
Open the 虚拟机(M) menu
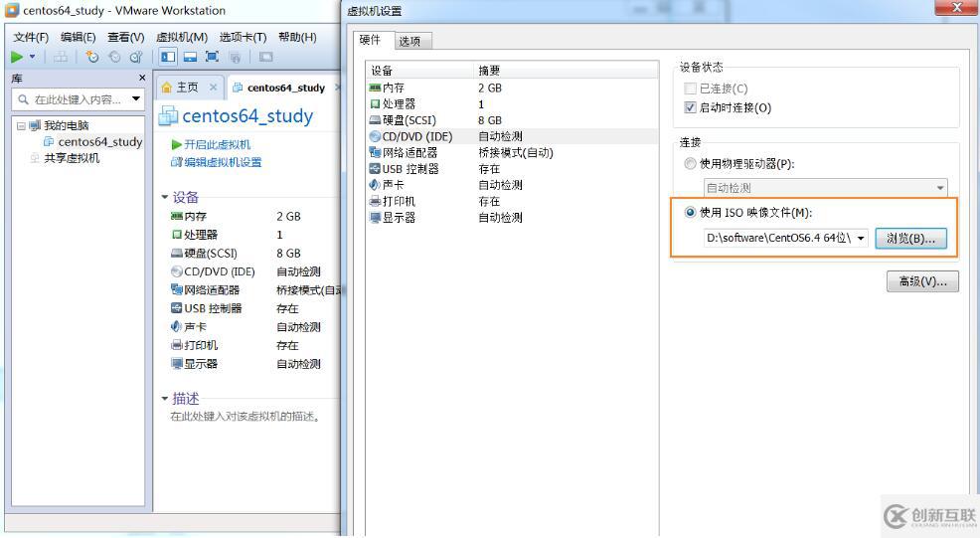(x=181, y=37)
